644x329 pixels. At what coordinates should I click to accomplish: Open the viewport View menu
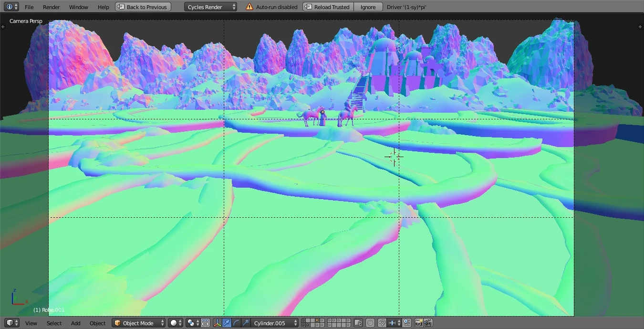(x=31, y=323)
